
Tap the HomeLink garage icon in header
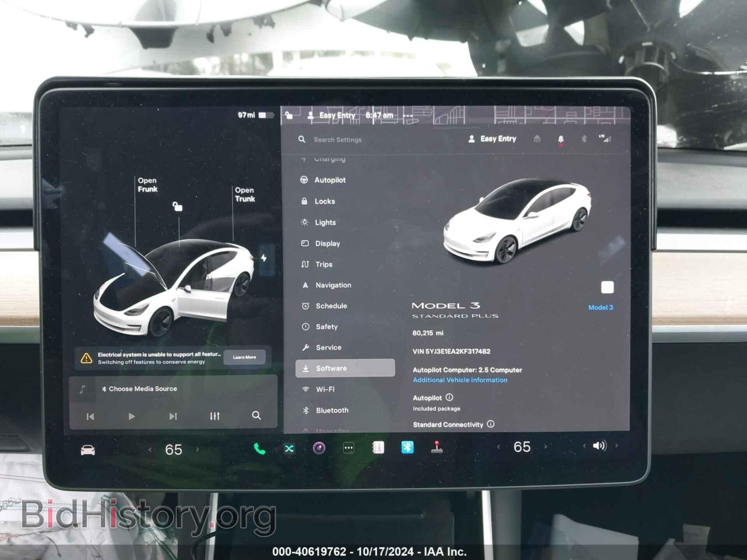tap(537, 139)
